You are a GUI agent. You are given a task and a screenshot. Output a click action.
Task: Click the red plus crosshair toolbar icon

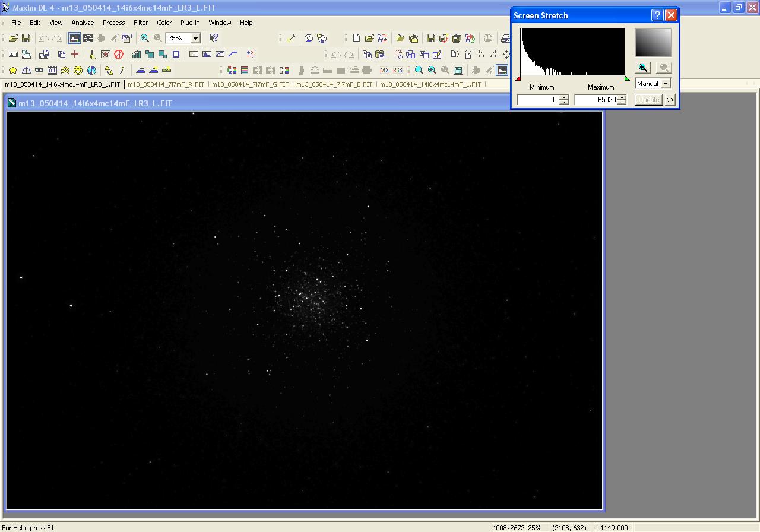(75, 55)
